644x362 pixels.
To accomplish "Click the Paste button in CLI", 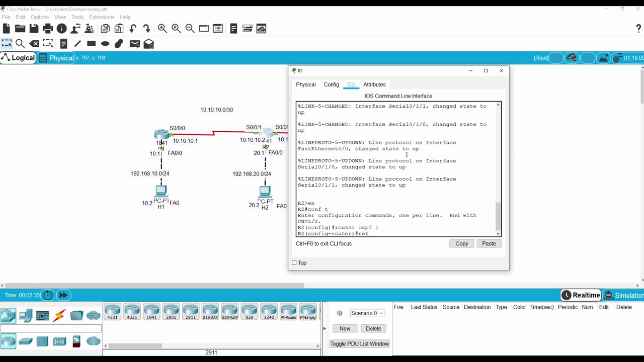I will [x=489, y=244].
